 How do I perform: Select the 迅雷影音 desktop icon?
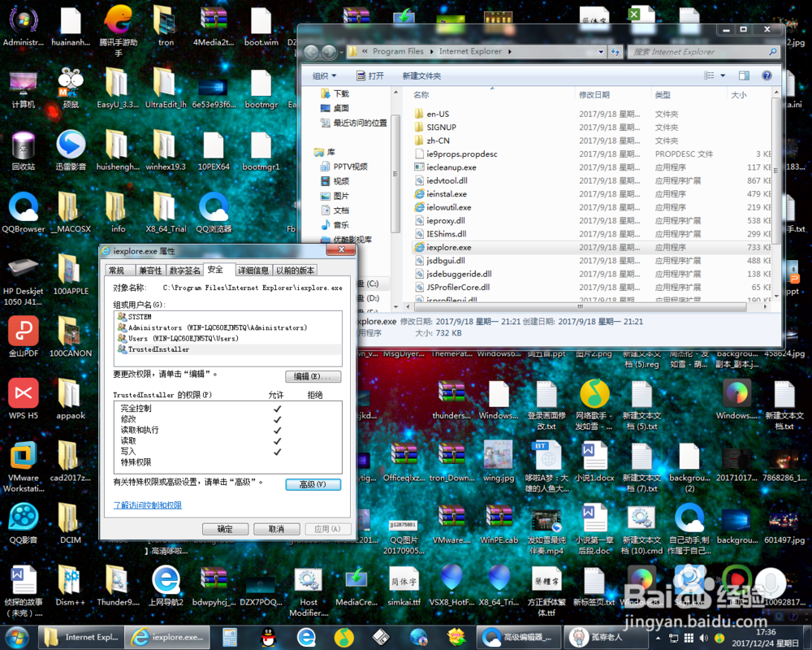71,151
